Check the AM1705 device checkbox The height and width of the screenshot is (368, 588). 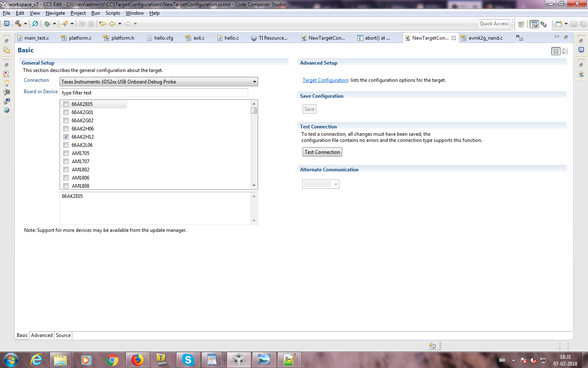click(66, 153)
